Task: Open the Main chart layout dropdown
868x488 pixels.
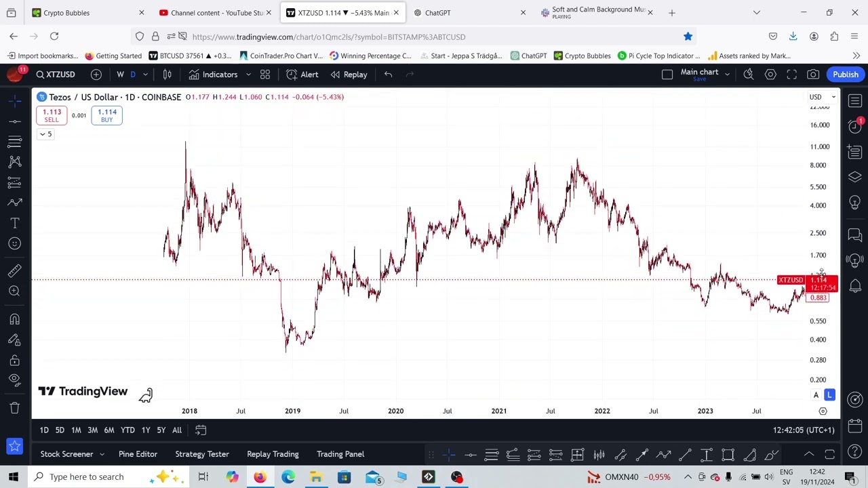Action: (x=727, y=75)
